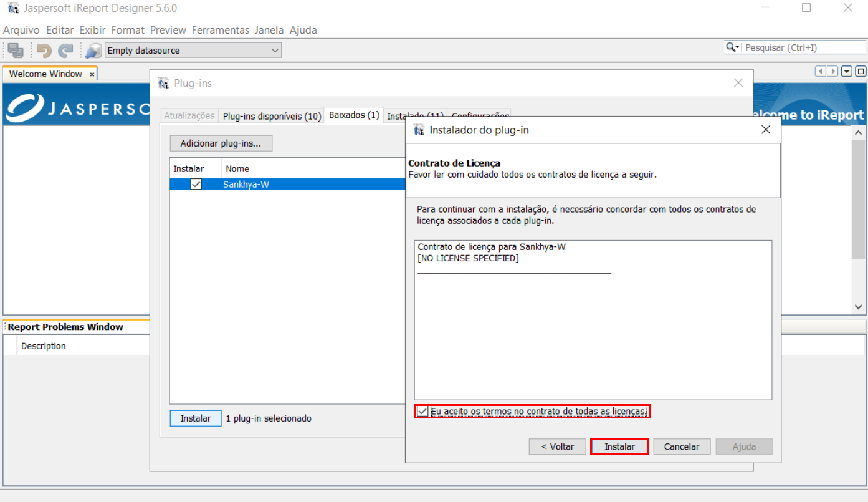Close the Welcome Window tab
Image resolution: width=868 pixels, height=502 pixels.
click(x=92, y=74)
